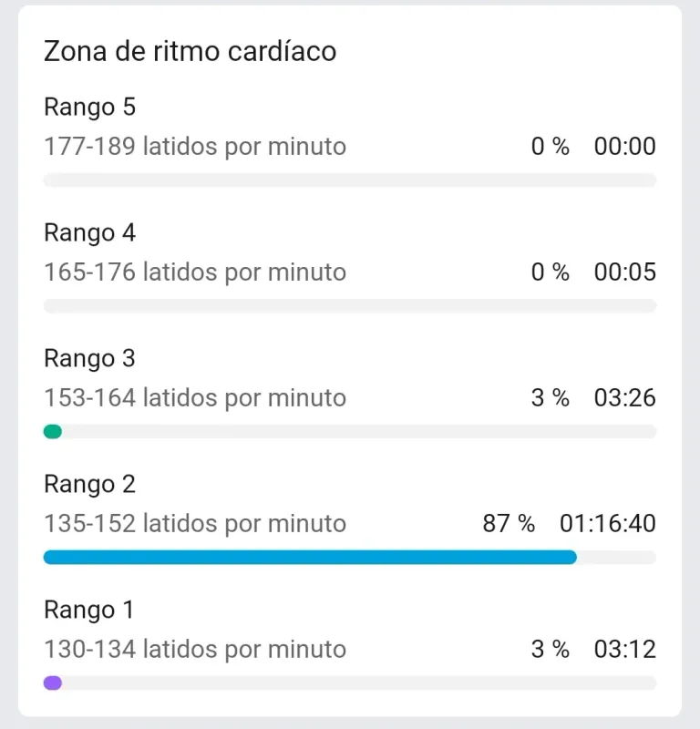Tap the 03:26 duration value
700x729 pixels.
click(624, 398)
